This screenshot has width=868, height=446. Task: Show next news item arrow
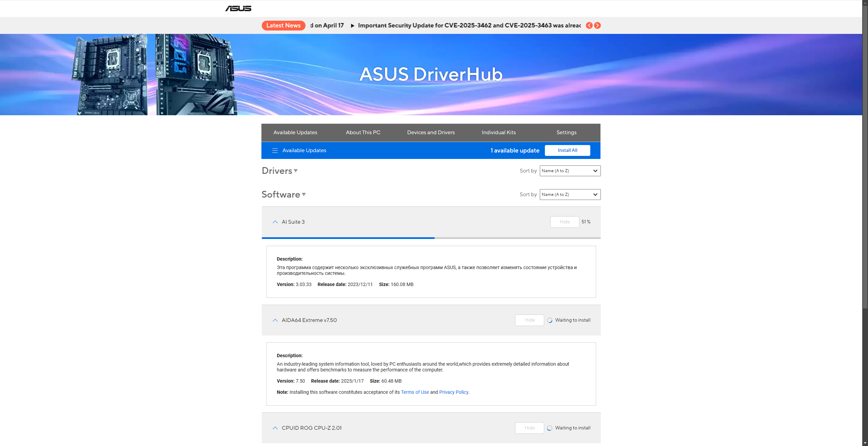pyautogui.click(x=597, y=25)
